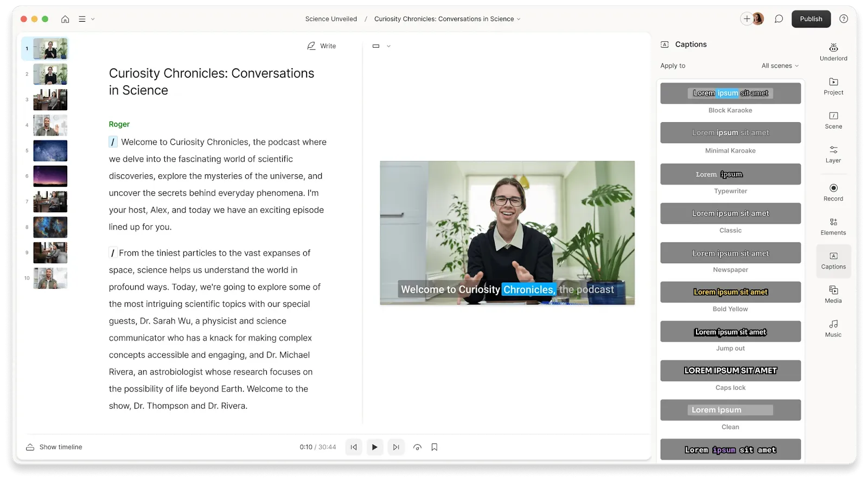Choose the Clean caption style
The width and height of the screenshot is (868, 481).
pos(730,410)
